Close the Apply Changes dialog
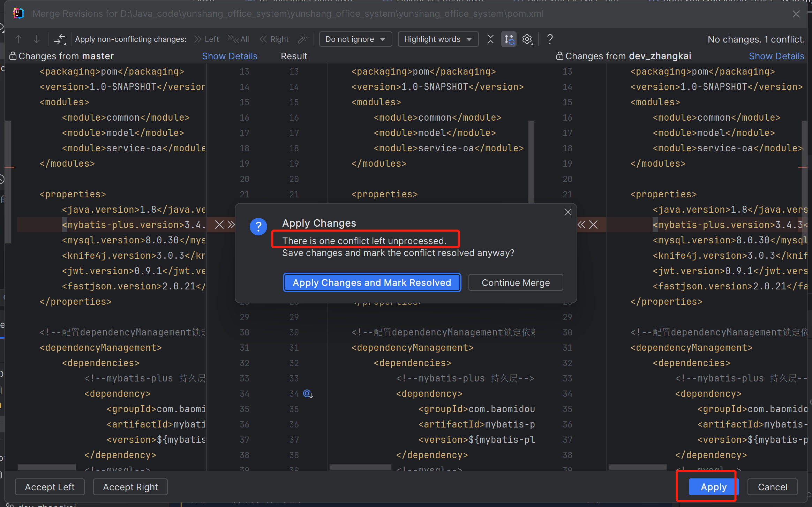The height and width of the screenshot is (507, 812). 568,212
